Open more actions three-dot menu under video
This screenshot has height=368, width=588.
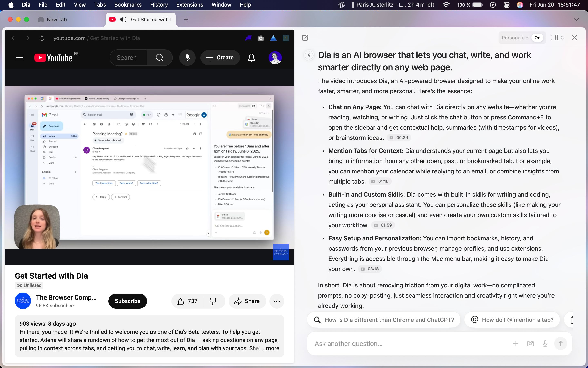pos(277,301)
